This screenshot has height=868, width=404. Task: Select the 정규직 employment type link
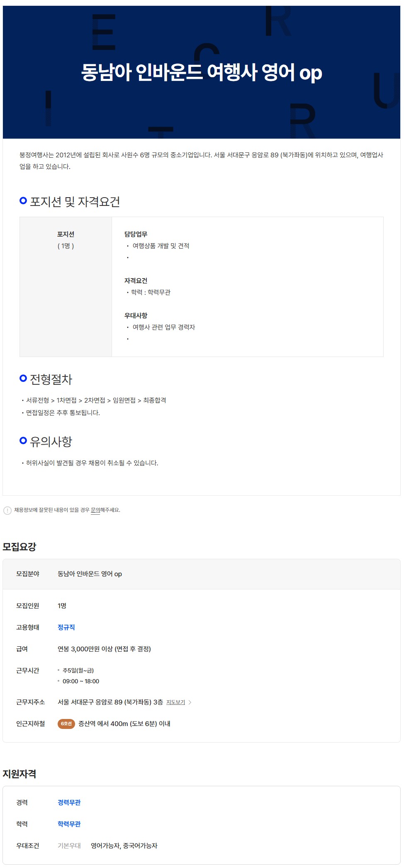click(x=66, y=627)
